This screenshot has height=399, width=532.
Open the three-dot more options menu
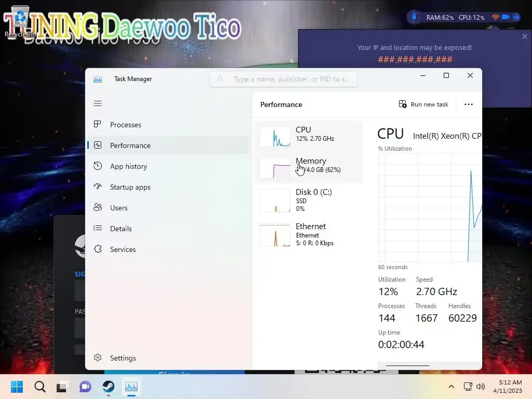click(469, 104)
